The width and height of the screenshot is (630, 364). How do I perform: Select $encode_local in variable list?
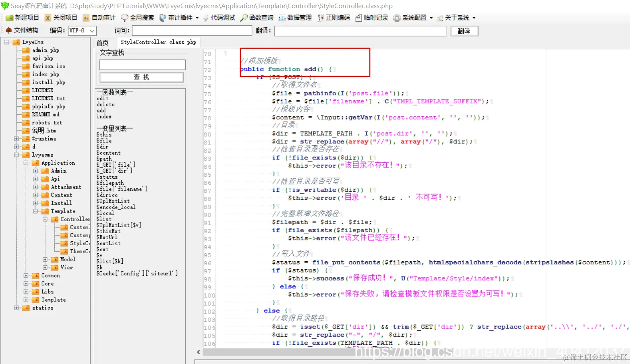tap(116, 207)
